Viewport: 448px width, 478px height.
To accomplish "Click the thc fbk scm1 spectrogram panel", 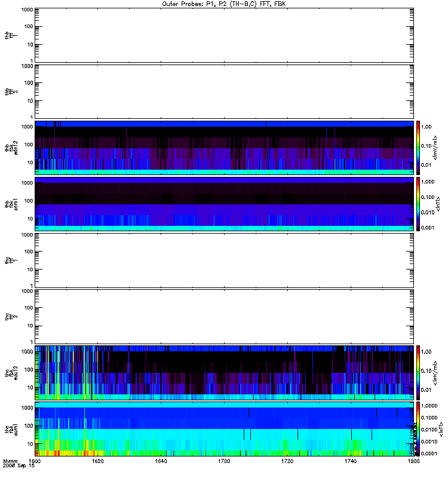I will (x=225, y=429).
